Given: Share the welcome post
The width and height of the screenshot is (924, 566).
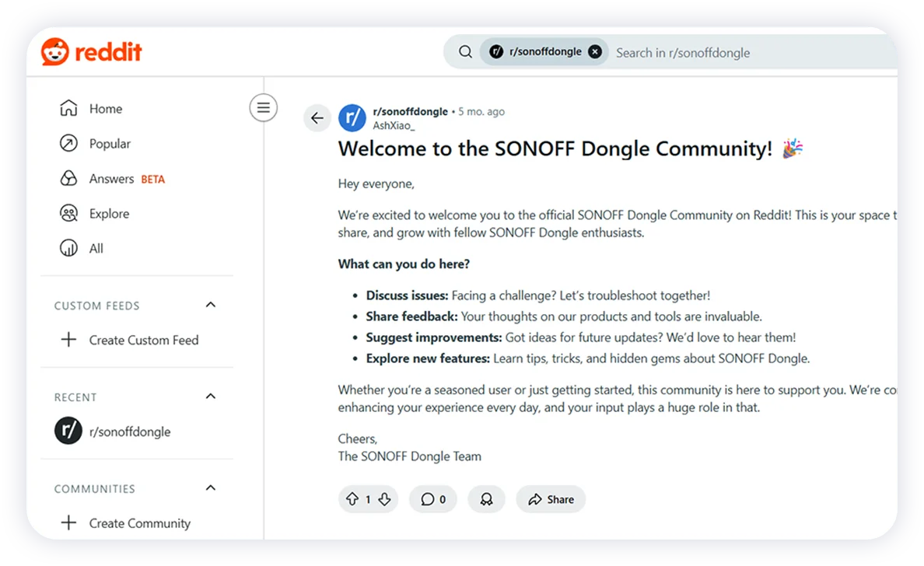Looking at the screenshot, I should pos(551,499).
